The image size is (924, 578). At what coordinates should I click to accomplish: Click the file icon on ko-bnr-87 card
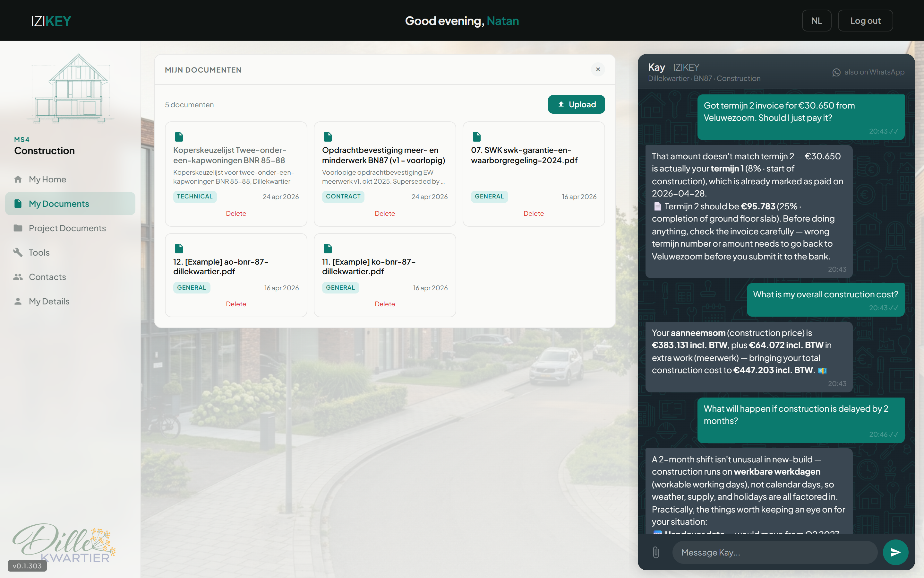click(x=328, y=249)
